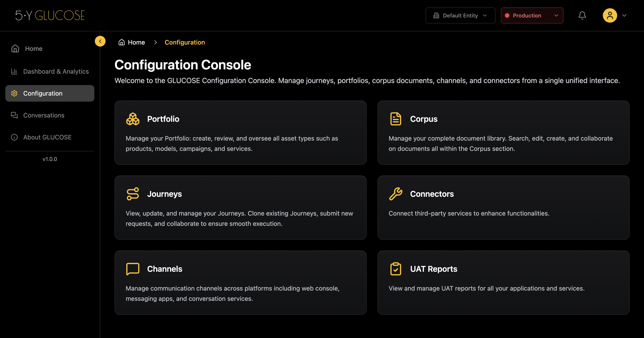The width and height of the screenshot is (644, 338).
Task: Click the Portfolio boxes icon
Action: pos(133,119)
